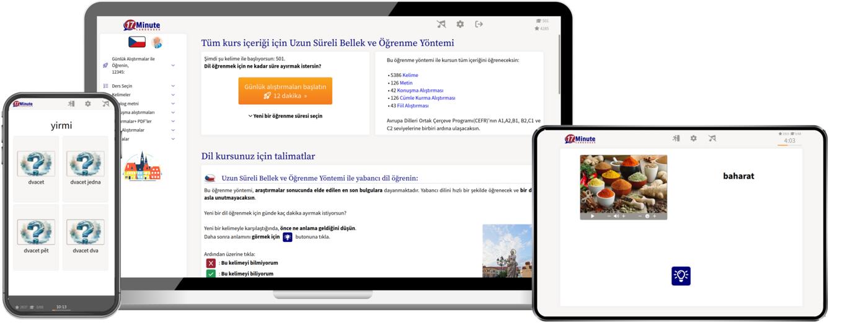Open the Fiil Alıştırması link
Screen dimensions: 868x330
(413, 105)
